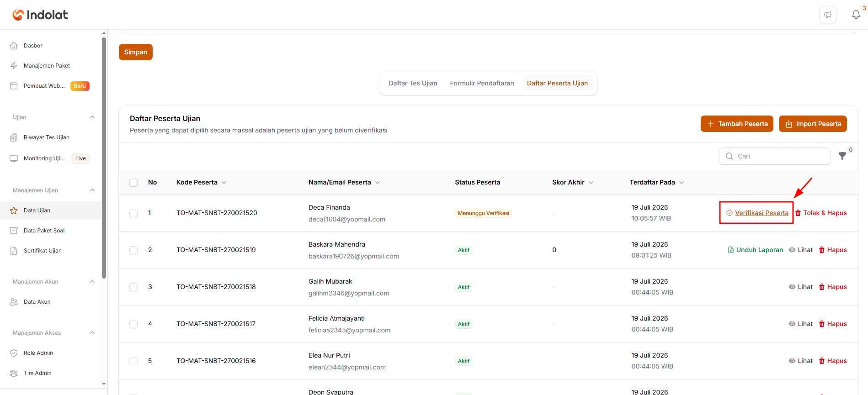Click the sidebar vertical scrollbar thumb
This screenshot has height=395, width=868.
pyautogui.click(x=104, y=158)
